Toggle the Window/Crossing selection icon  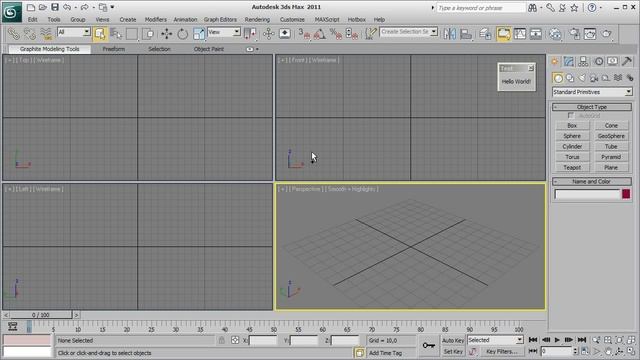149,33
